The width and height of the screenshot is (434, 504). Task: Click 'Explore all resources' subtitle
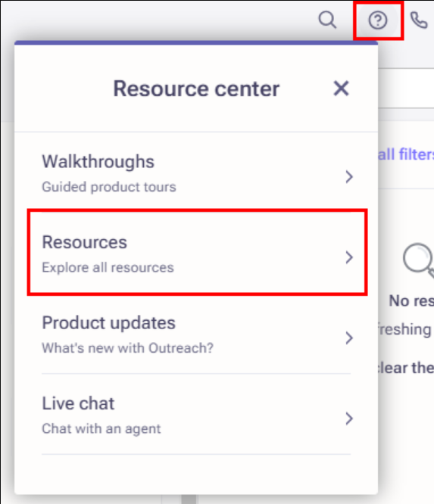click(108, 268)
